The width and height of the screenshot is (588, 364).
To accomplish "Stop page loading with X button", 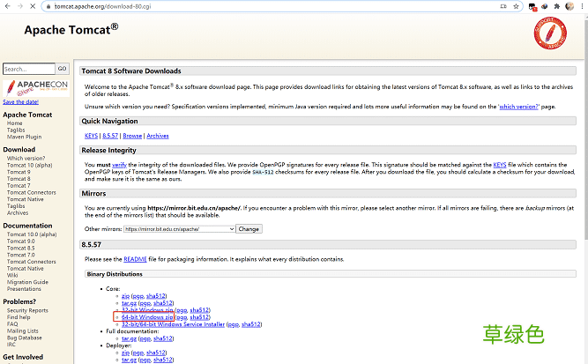I will coord(34,6).
